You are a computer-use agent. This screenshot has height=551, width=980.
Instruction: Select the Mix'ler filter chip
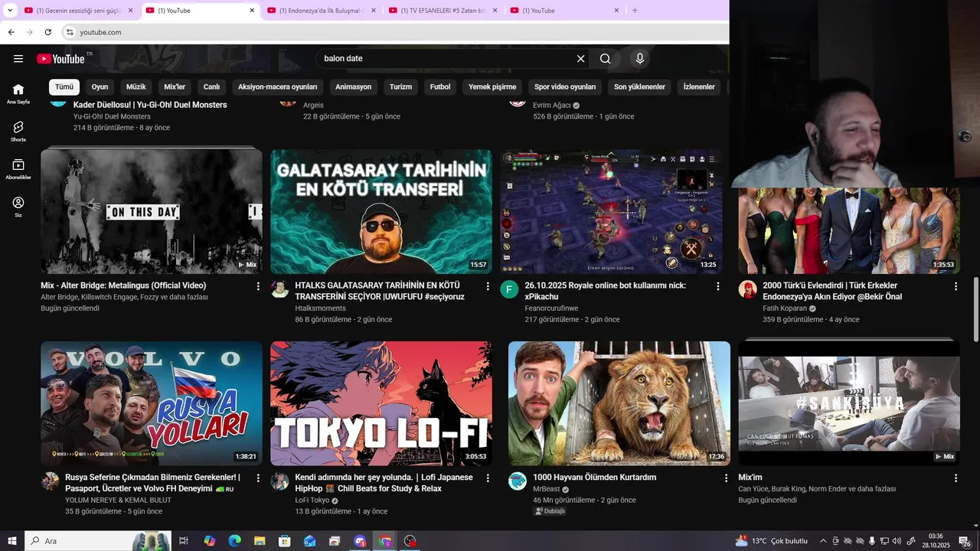point(175,87)
